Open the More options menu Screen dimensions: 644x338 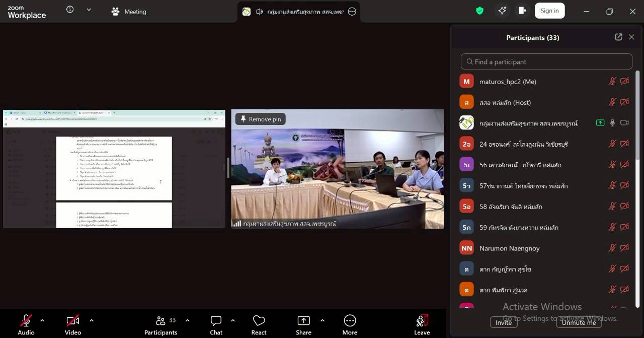point(350,325)
